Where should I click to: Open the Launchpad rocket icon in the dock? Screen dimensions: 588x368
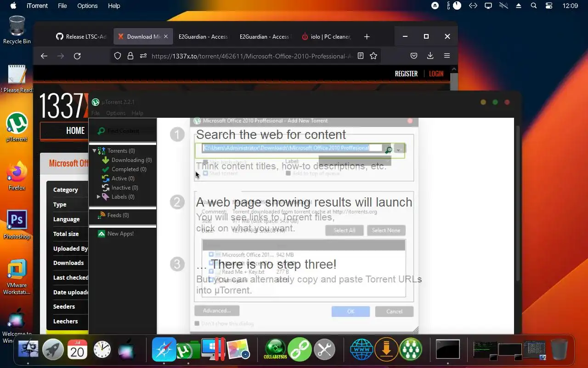point(53,350)
